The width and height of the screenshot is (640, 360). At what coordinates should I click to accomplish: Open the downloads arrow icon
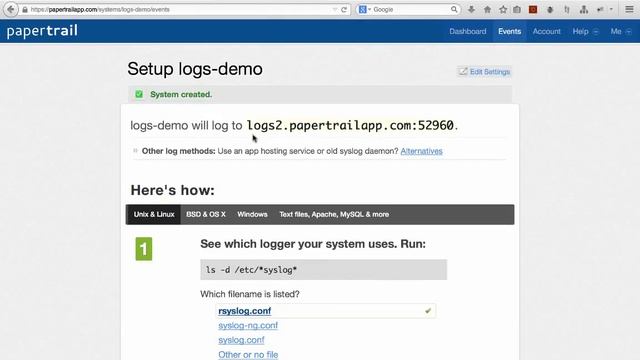(471, 9)
